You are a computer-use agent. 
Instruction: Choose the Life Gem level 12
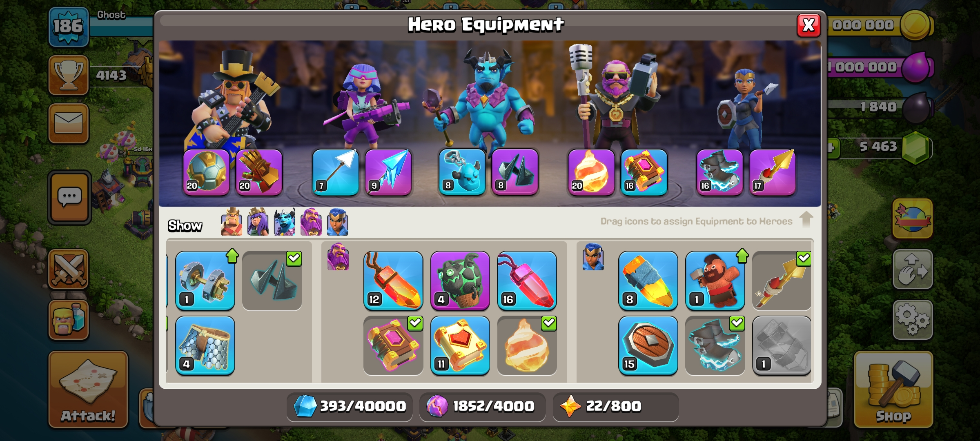(393, 281)
